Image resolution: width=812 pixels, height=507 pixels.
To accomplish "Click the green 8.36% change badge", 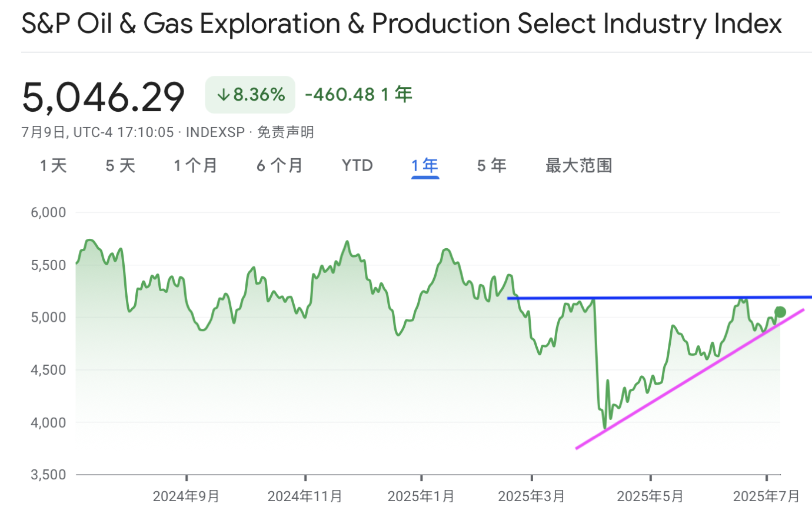I will 250,94.
